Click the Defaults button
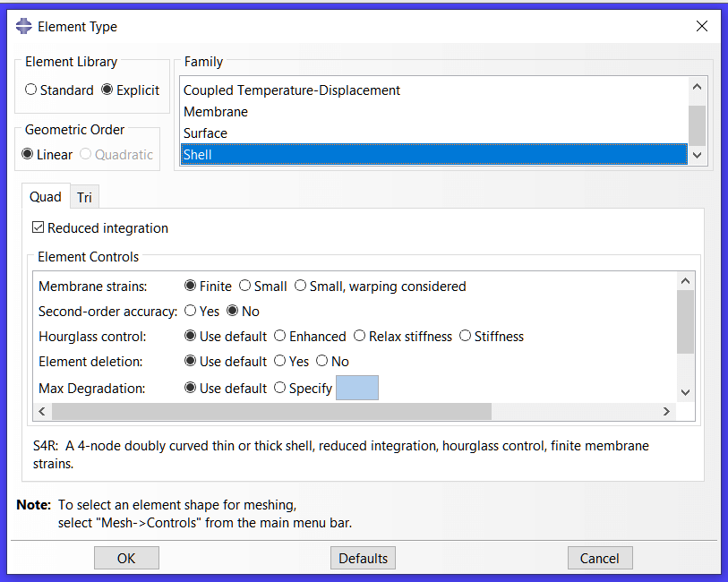Viewport: 728px width, 582px height. point(363,557)
